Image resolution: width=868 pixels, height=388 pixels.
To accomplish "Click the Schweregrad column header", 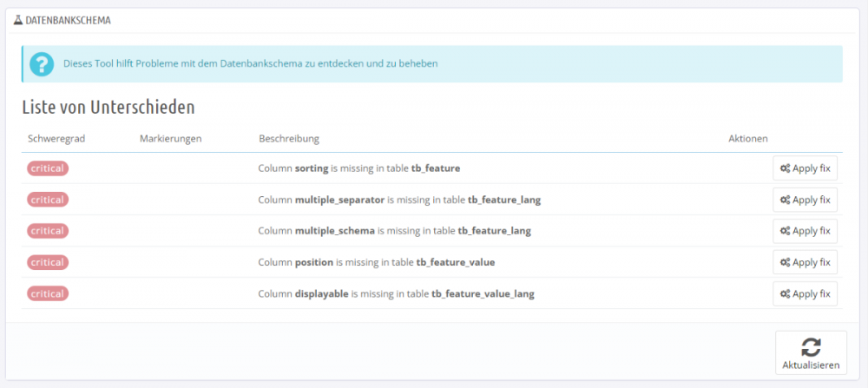I will pyautogui.click(x=56, y=139).
